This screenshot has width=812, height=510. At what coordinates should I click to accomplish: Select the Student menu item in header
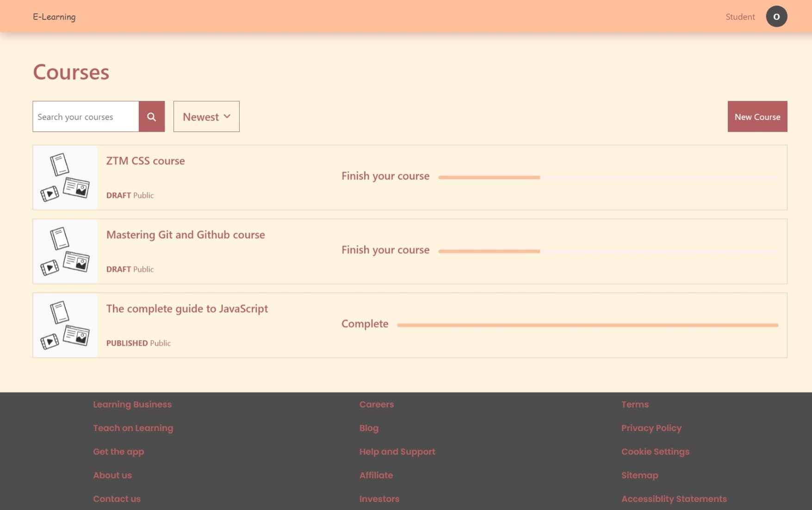[740, 17]
